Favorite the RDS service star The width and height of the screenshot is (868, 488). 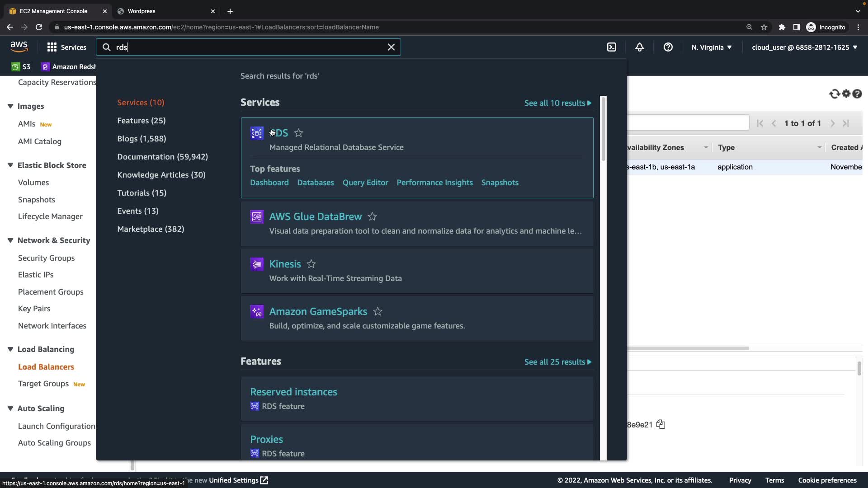298,133
